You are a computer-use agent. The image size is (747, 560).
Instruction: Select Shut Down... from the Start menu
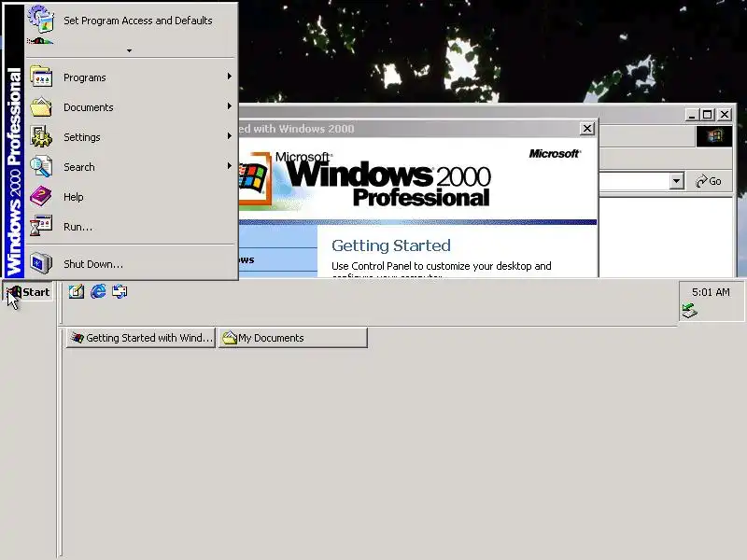tap(131, 264)
